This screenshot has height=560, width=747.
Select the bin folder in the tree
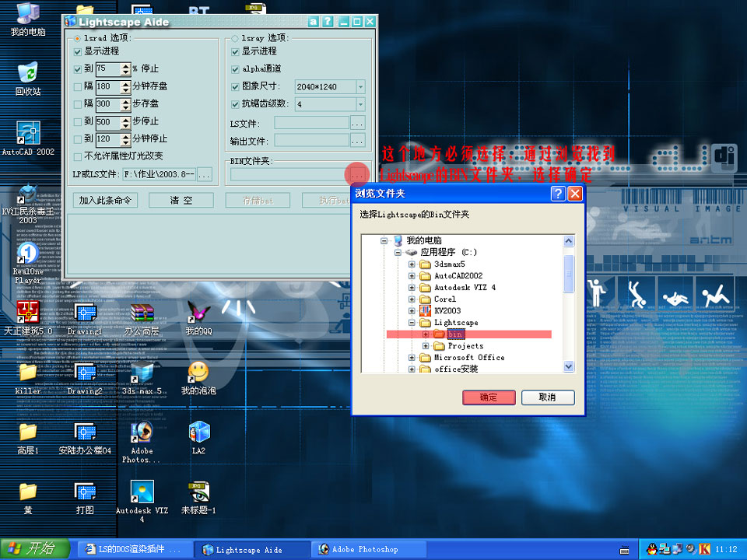[x=455, y=334]
